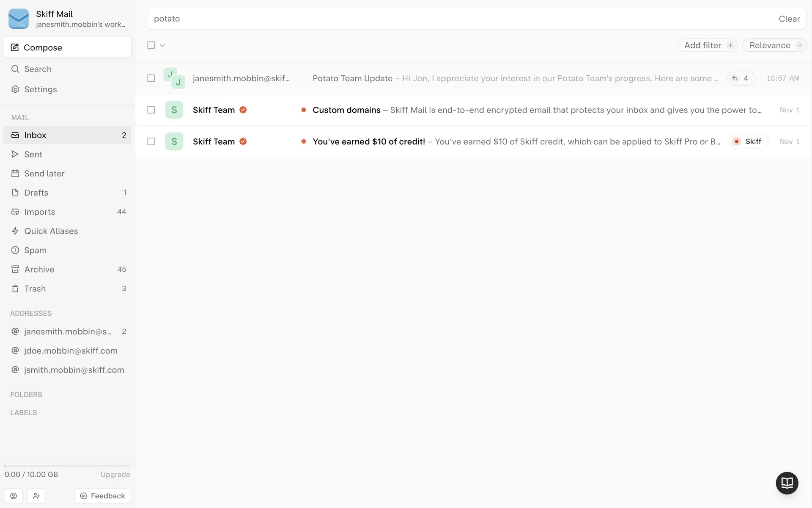Open the Quick Aliases lightning icon
812x508 pixels.
15,231
